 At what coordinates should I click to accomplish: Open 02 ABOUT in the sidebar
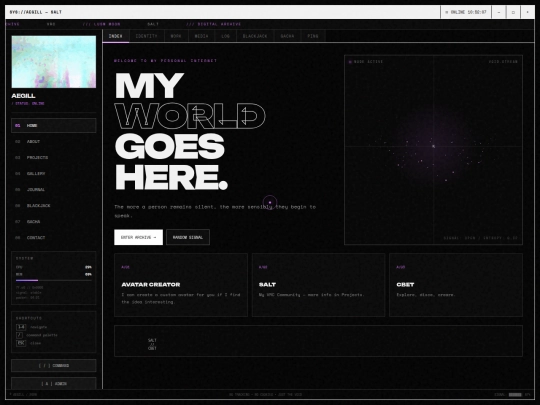click(54, 142)
